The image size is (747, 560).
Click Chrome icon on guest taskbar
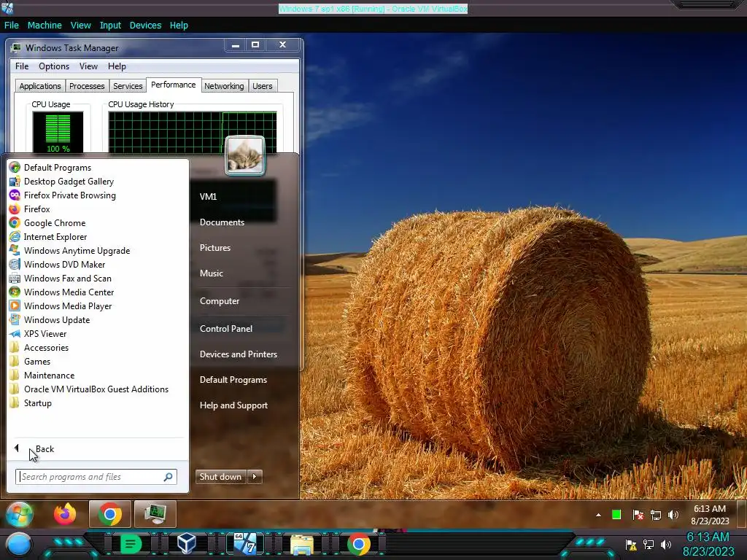110,514
